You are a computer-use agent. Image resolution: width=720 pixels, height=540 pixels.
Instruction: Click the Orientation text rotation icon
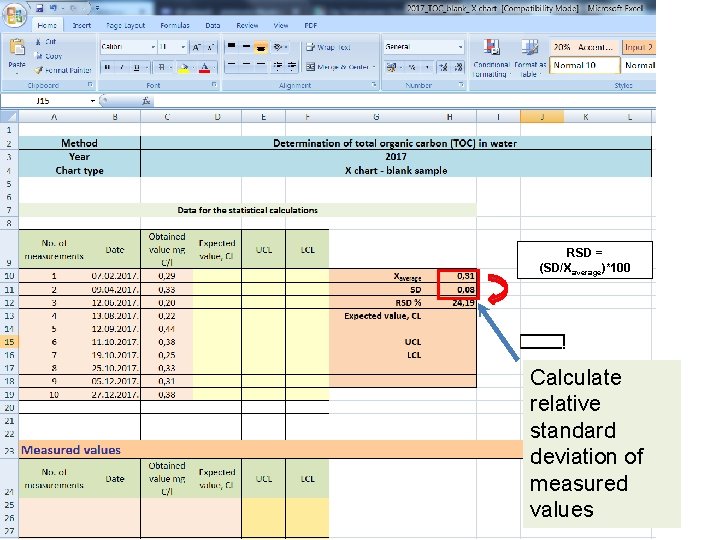click(278, 47)
